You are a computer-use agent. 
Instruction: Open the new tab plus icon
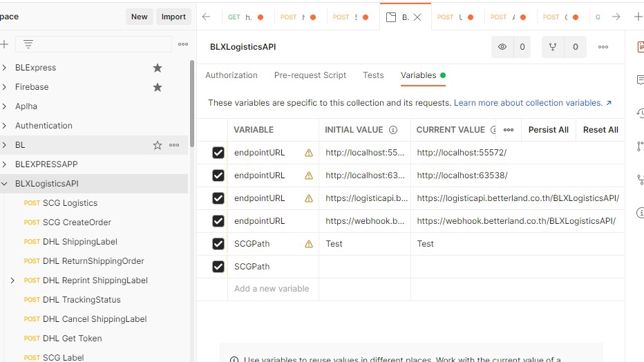pos(638,17)
